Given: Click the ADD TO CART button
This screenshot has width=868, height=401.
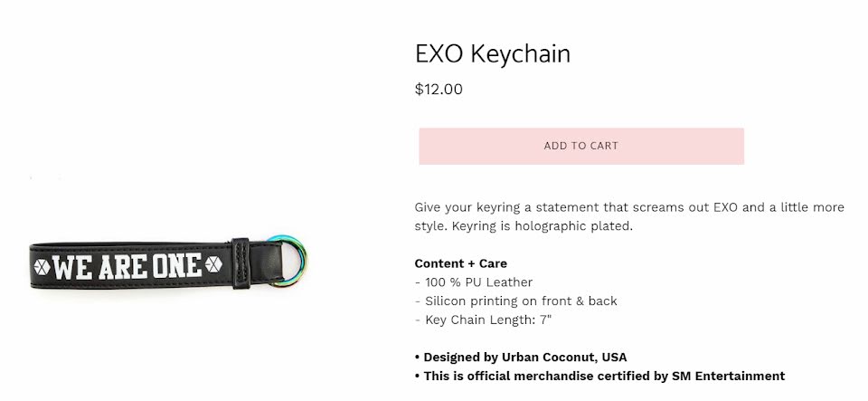Looking at the screenshot, I should click(581, 147).
